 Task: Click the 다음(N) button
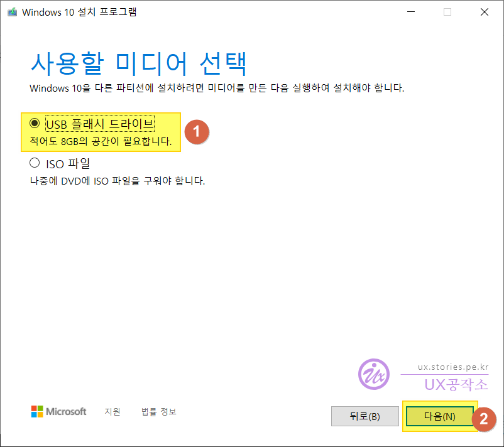439,416
